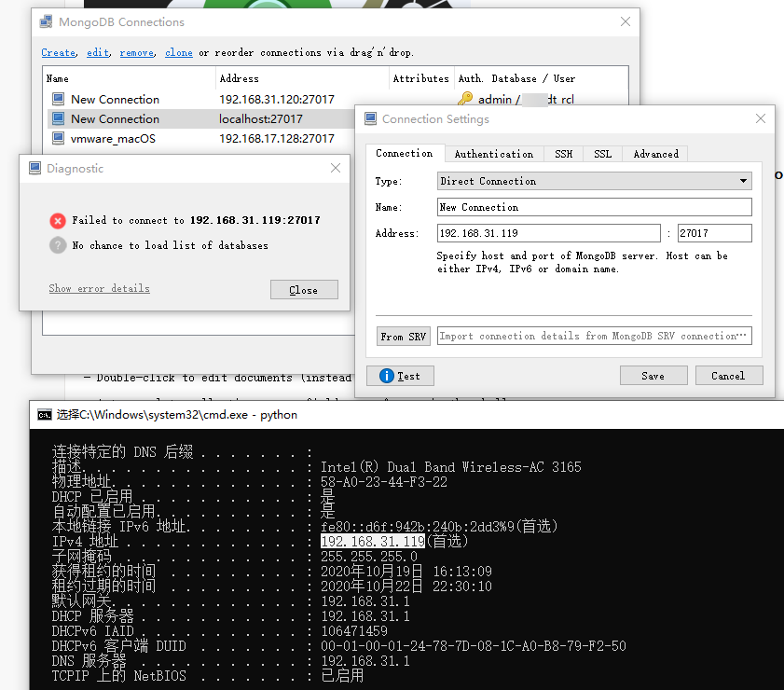
Task: Select the localhost:27017 connection row
Action: click(201, 118)
